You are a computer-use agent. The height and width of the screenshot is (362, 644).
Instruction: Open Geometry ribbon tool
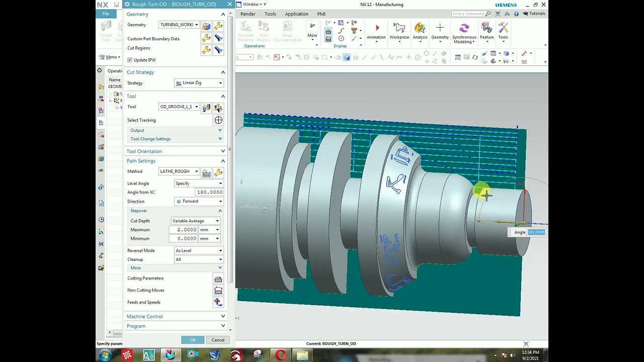pos(440,31)
